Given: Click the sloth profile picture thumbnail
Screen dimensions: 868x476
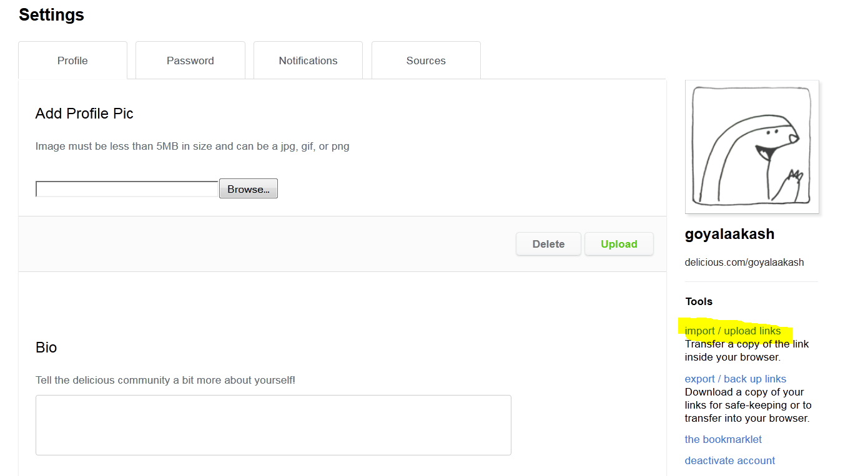Looking at the screenshot, I should tap(752, 147).
